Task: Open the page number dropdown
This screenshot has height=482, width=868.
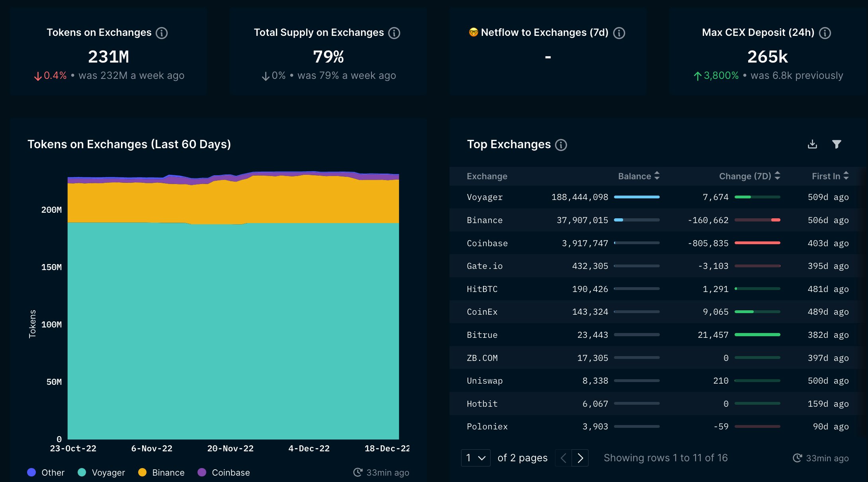Action: click(475, 458)
